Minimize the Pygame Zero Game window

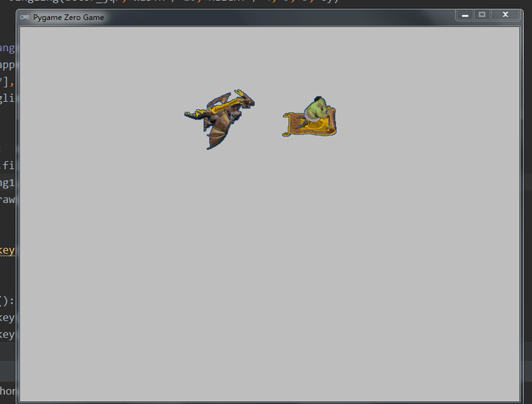(465, 15)
